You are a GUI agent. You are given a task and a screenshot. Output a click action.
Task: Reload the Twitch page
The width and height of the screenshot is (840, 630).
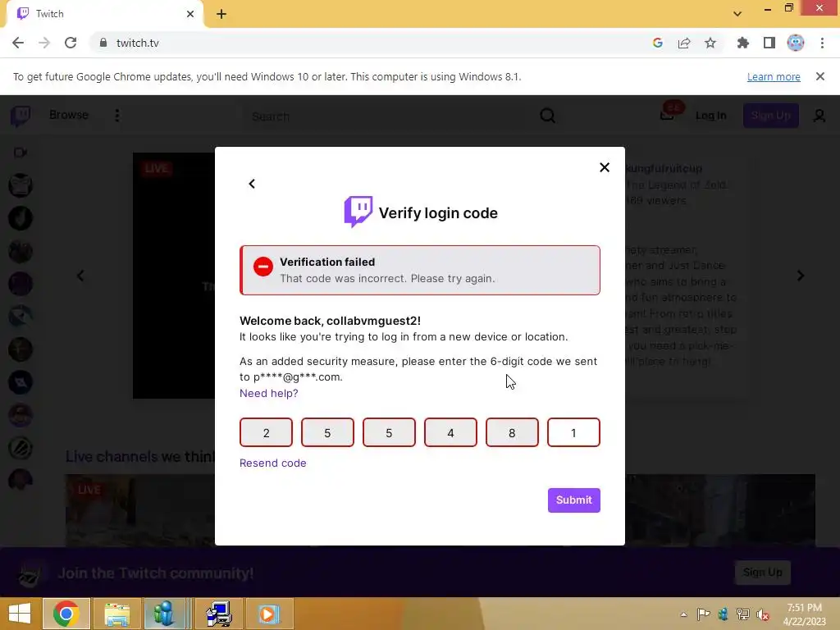(71, 43)
